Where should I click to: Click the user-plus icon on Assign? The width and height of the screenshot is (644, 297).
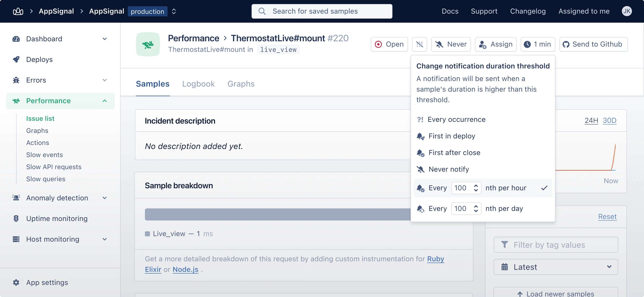coord(482,45)
